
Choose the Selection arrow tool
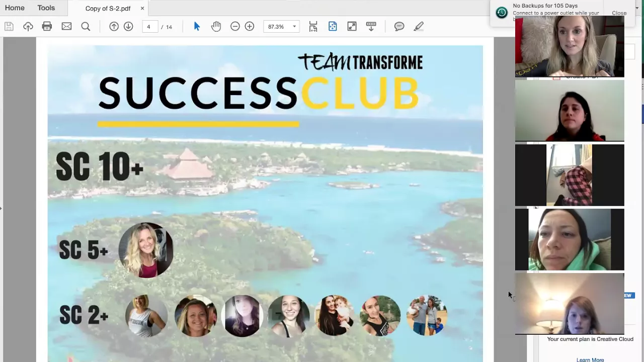(197, 27)
